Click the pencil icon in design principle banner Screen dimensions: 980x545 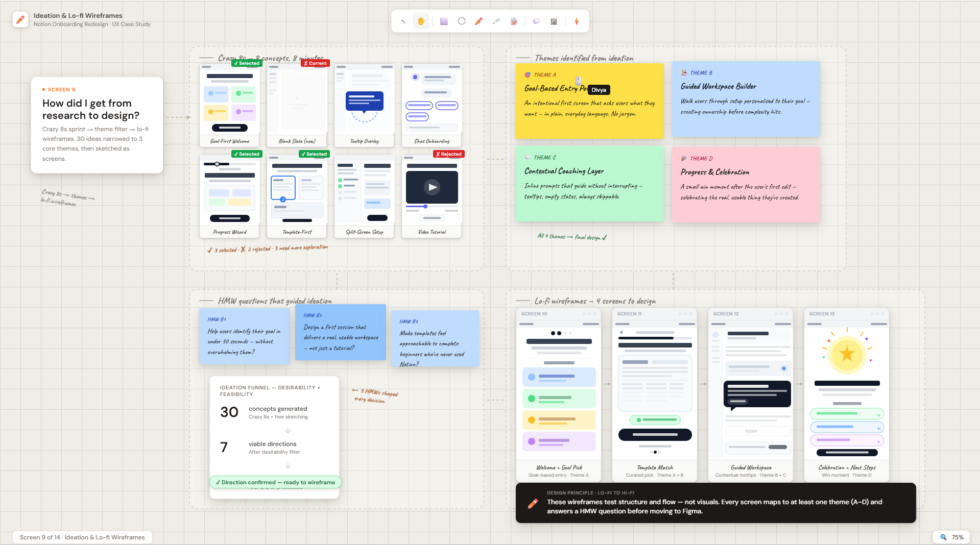pyautogui.click(x=533, y=503)
